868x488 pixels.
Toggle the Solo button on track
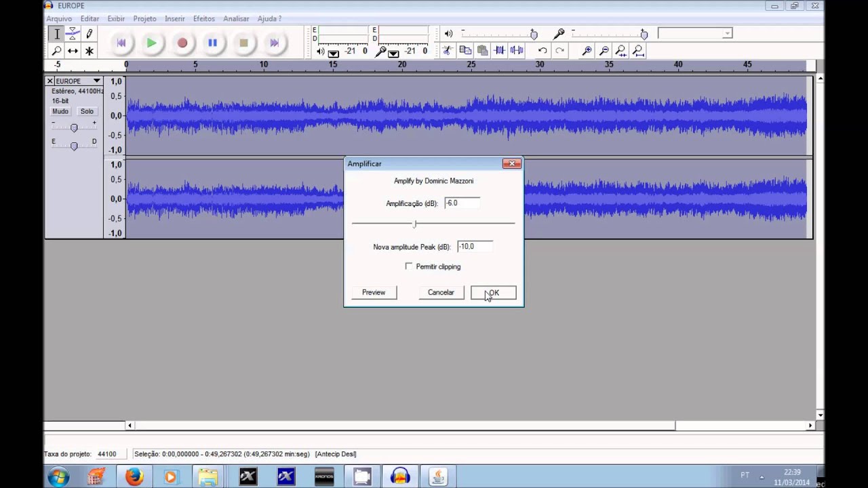pyautogui.click(x=87, y=111)
